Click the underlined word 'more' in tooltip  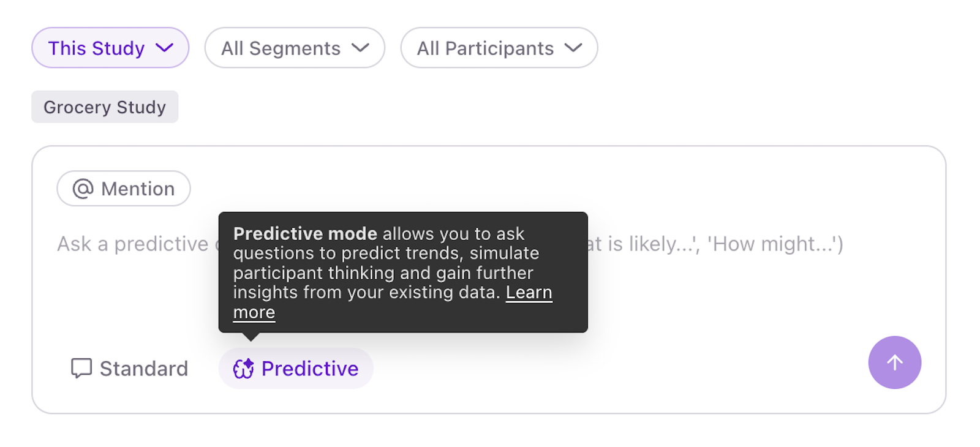254,312
